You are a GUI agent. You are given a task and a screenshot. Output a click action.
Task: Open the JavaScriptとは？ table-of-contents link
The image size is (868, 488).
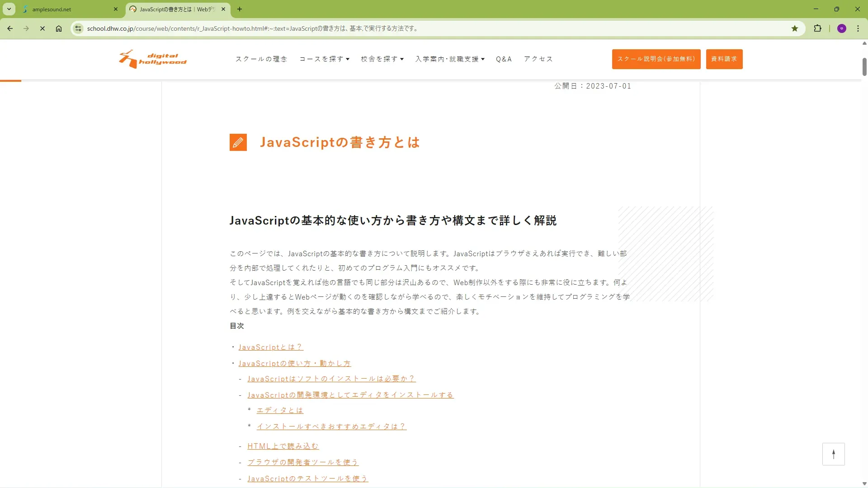coord(270,347)
